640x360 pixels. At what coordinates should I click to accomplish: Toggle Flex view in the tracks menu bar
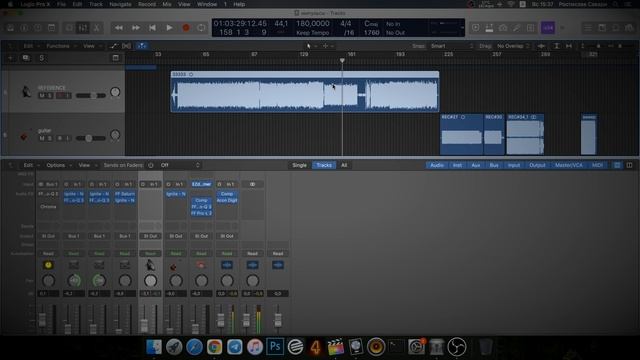127,46
